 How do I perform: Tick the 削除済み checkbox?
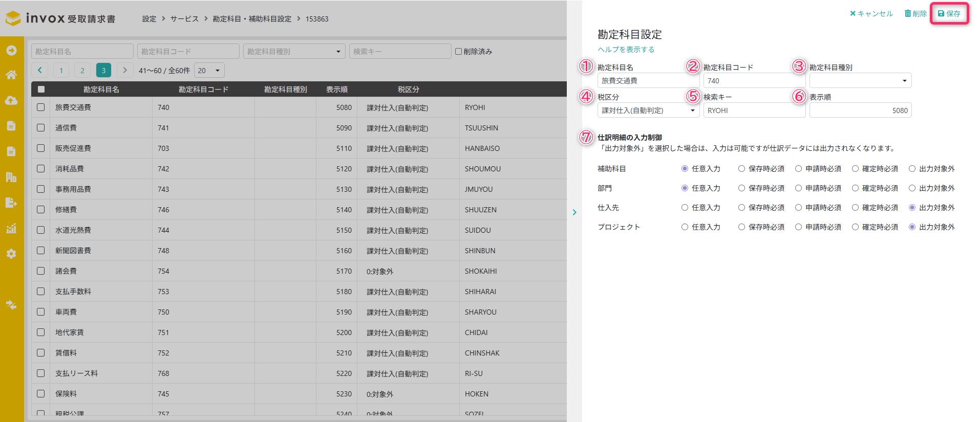pos(459,51)
